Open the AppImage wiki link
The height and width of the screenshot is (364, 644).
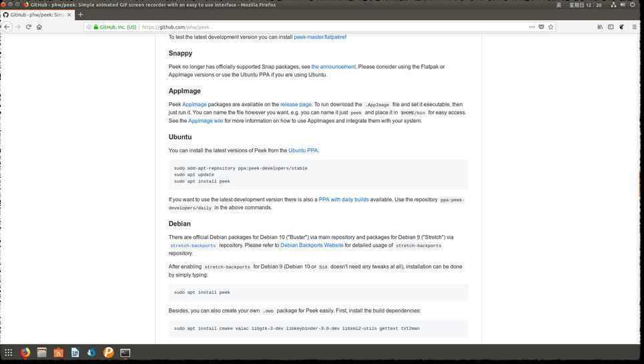pyautogui.click(x=206, y=121)
